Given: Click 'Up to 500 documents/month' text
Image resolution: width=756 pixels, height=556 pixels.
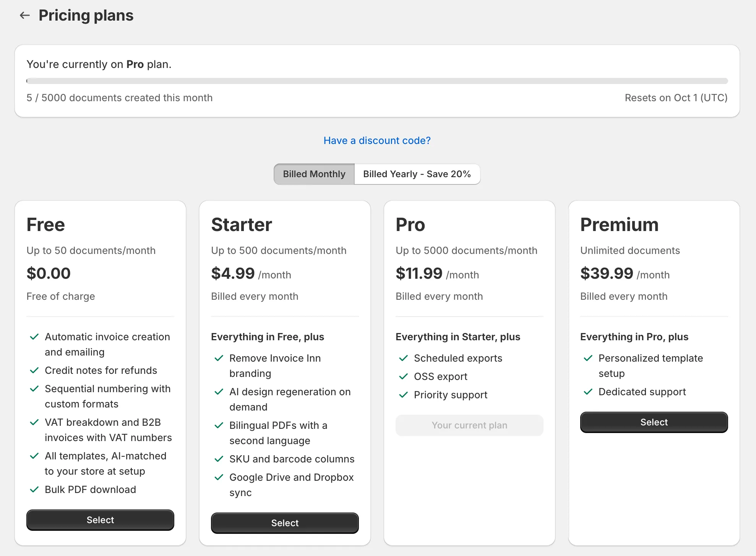Looking at the screenshot, I should coord(279,251).
